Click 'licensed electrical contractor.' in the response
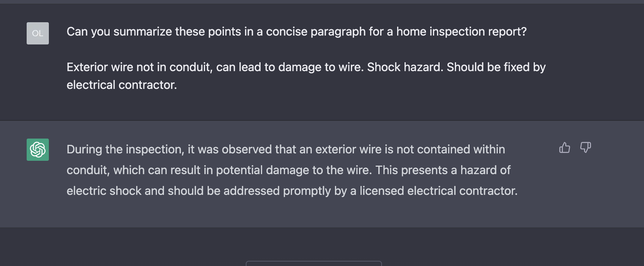This screenshot has height=266, width=644. coord(438,191)
